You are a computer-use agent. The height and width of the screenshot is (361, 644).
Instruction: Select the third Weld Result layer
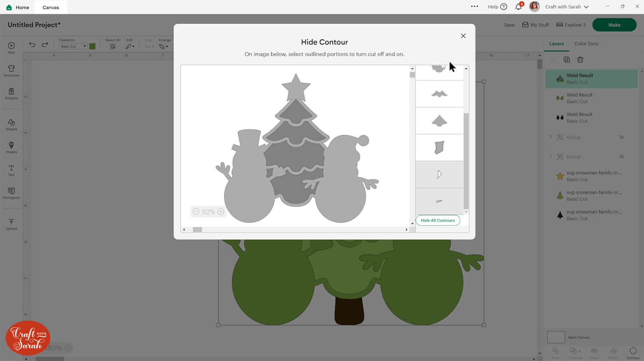(x=591, y=118)
